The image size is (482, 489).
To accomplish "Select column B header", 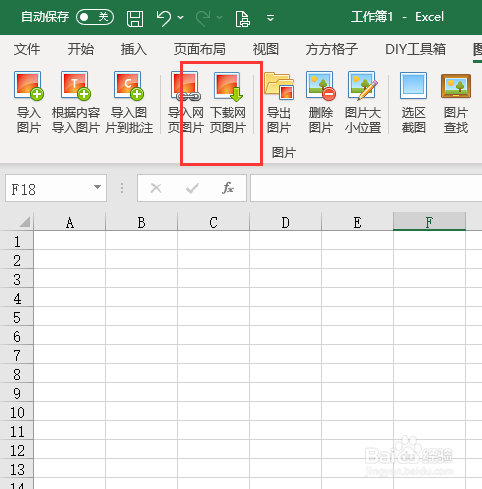I will 141,221.
